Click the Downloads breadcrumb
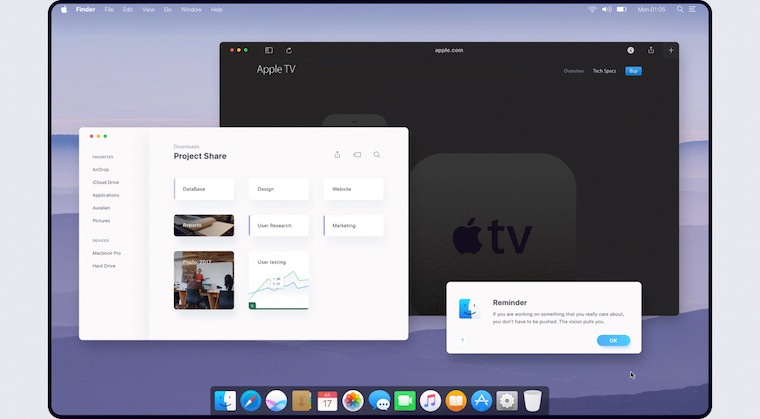The height and width of the screenshot is (419, 760). point(187,146)
